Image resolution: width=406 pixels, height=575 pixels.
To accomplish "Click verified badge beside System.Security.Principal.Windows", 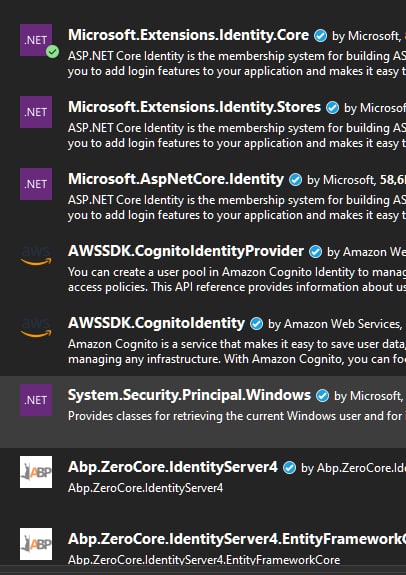I will point(322,396).
